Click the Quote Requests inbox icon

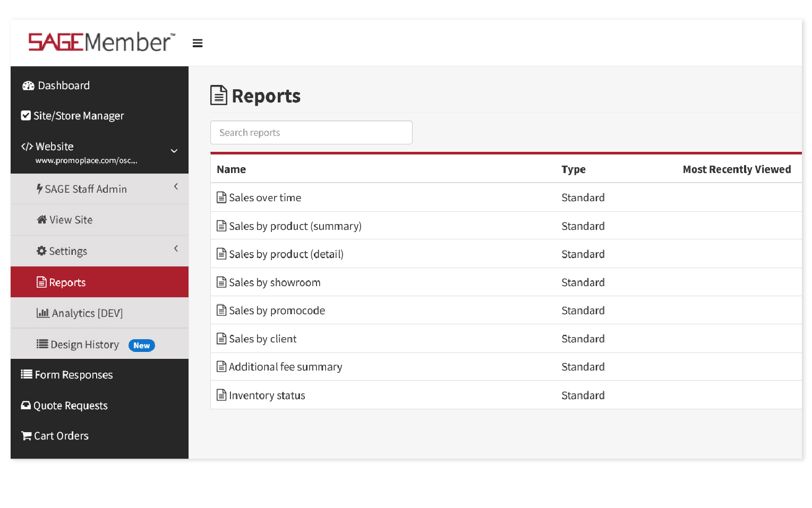coord(25,406)
